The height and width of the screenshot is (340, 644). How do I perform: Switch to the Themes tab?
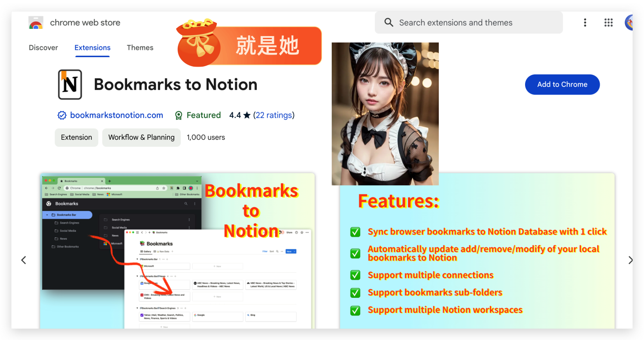tap(140, 47)
